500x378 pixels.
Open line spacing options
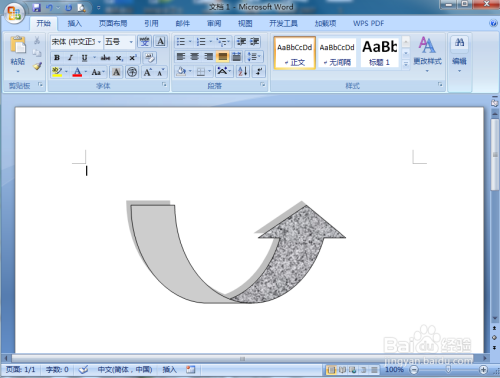click(x=254, y=57)
